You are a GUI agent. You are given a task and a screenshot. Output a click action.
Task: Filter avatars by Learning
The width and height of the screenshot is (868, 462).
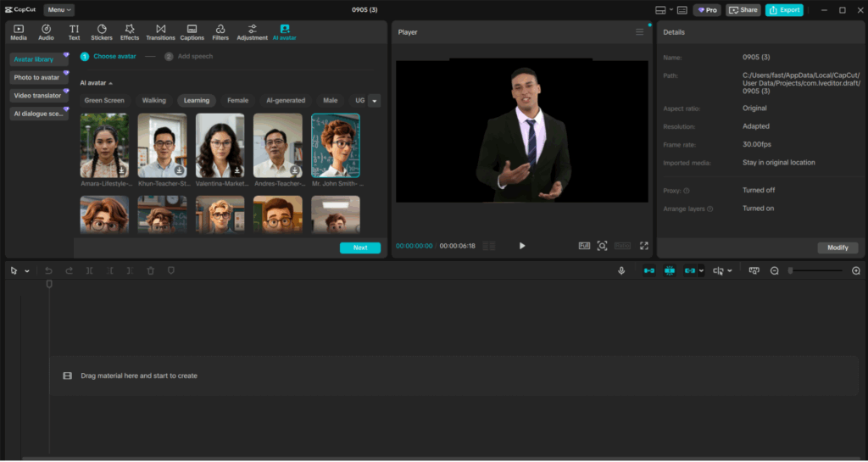pos(197,100)
